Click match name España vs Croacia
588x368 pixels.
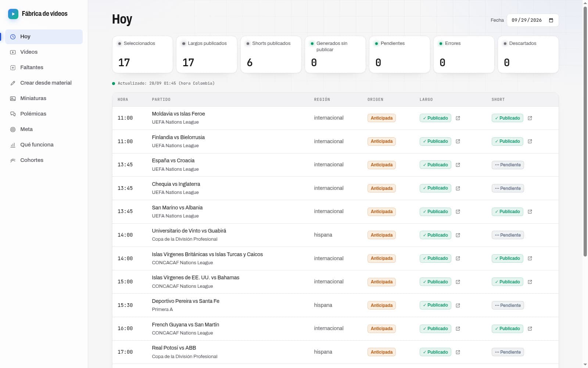[x=173, y=161]
